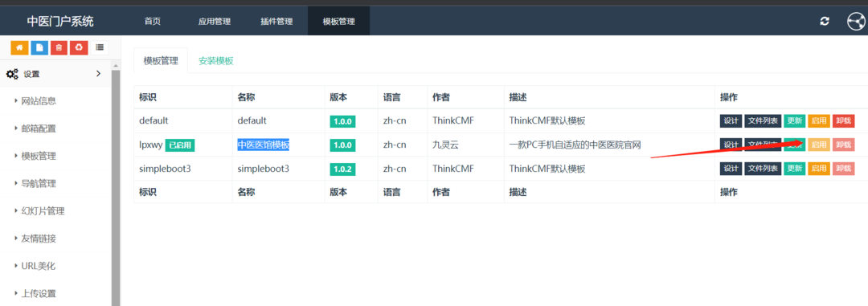Click the top 描述 column header

coord(518,97)
